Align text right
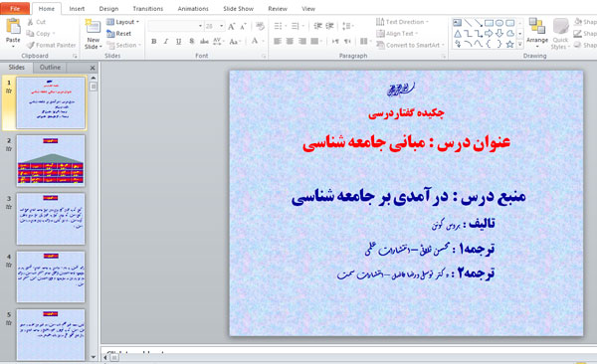Viewport: 597px width, 364px height. [x=302, y=41]
